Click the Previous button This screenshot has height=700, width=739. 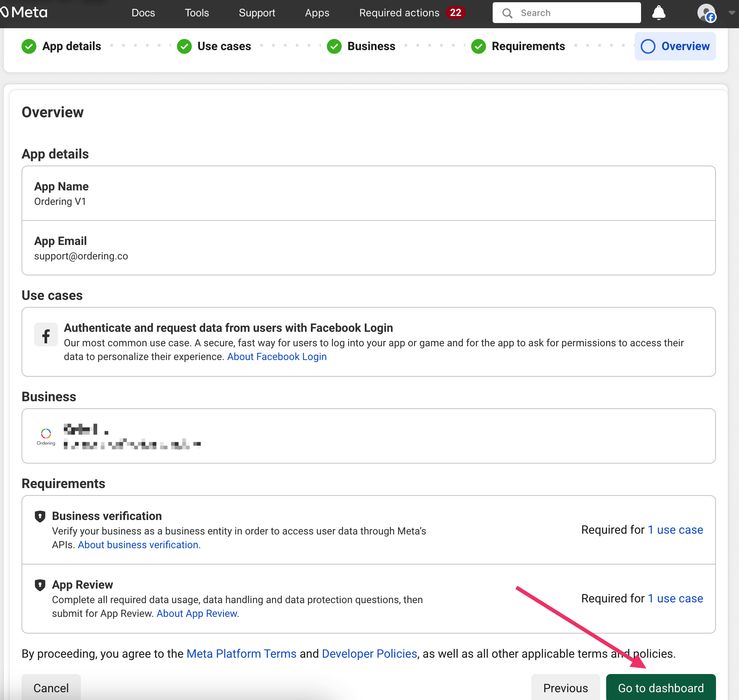tap(565, 687)
